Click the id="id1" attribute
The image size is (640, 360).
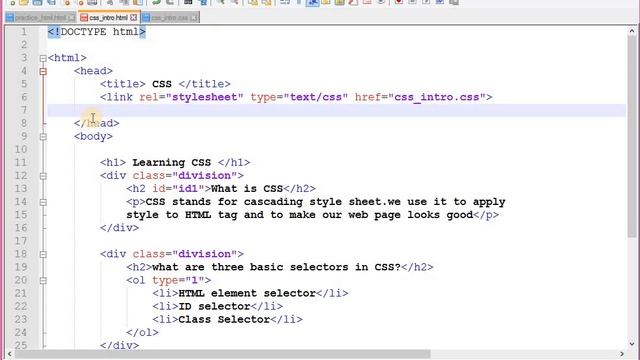178,189
